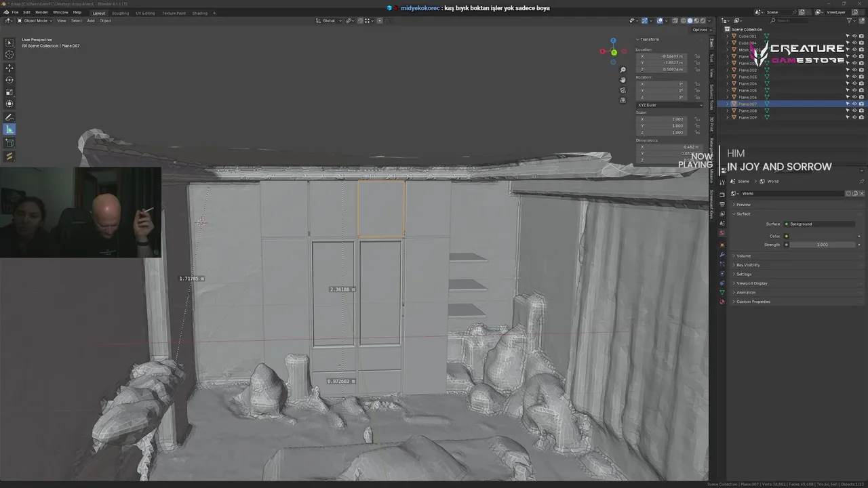Open the Render menu

(x=41, y=12)
